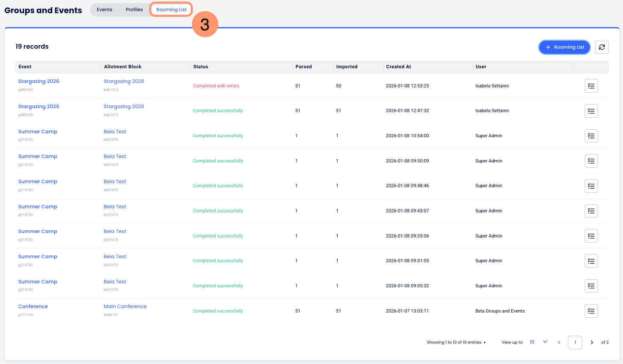Open details icon for the 09:50:09 Summer Camp import
Viewport: 623px width, 364px height.
[x=591, y=161]
